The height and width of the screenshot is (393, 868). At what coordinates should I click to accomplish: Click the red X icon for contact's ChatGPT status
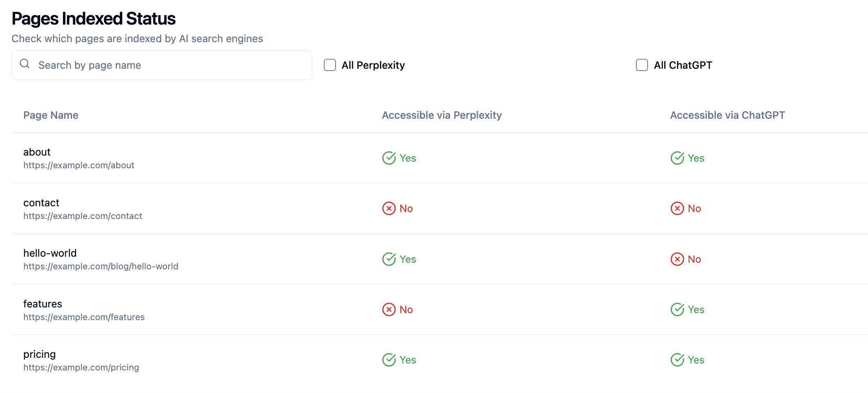click(678, 208)
